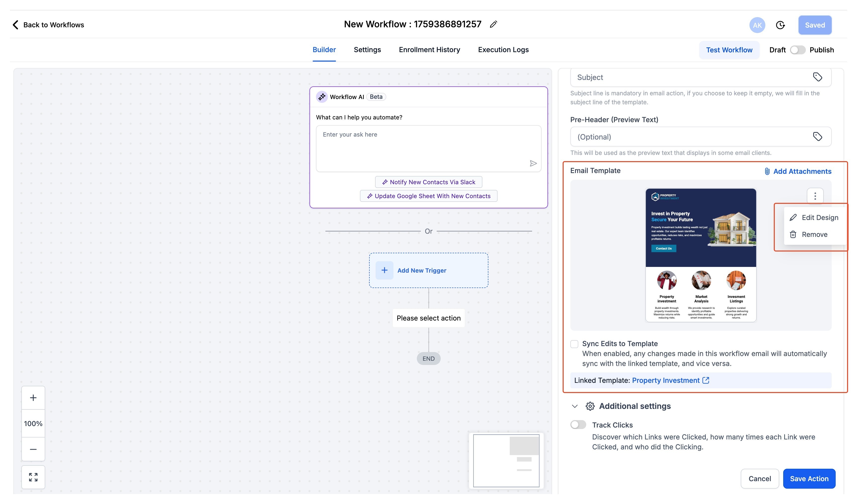858x504 pixels.
Task: Click the Subject field tag icon
Action: click(818, 77)
